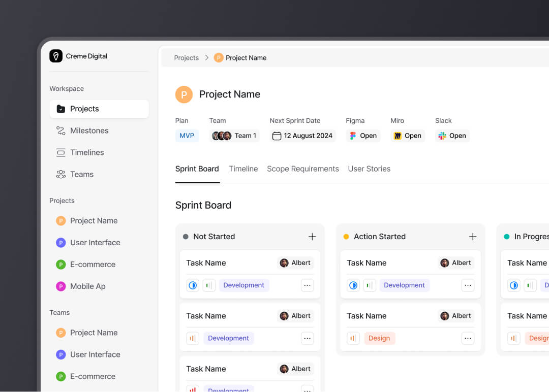The image size is (549, 392).
Task: Open the Miro board link
Action: [x=407, y=136]
